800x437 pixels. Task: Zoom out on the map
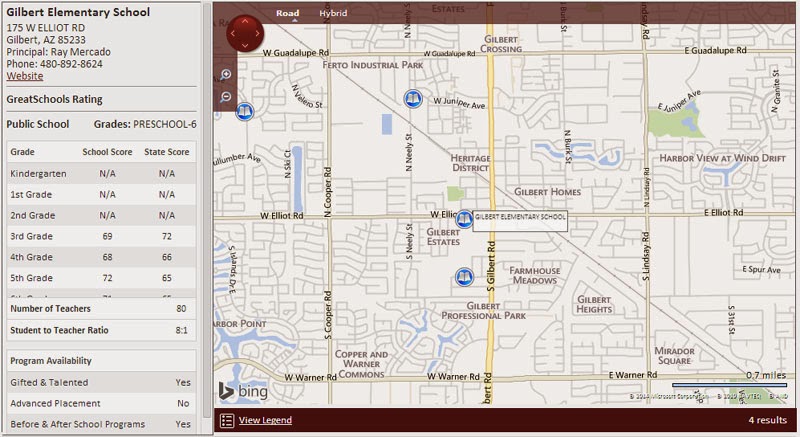226,97
